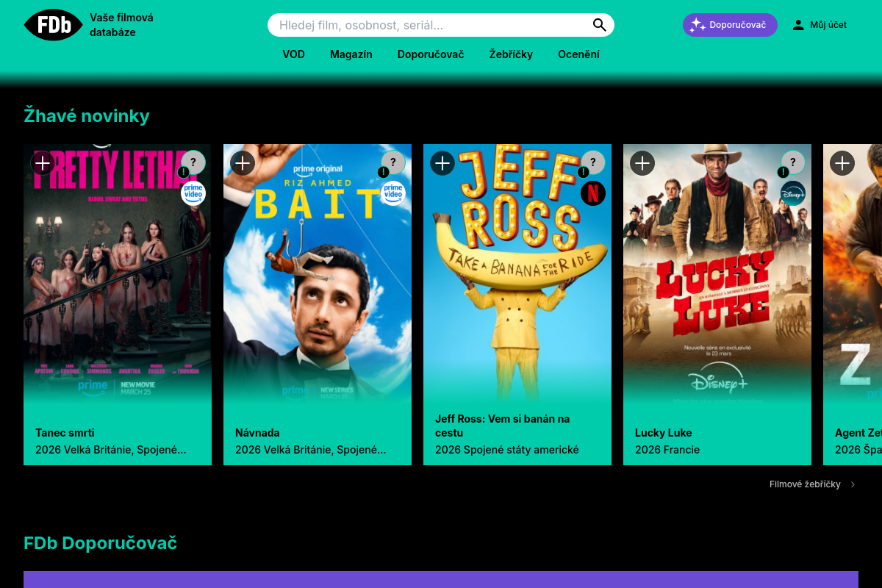Expand Filmové žebříčky chevron arrow
The height and width of the screenshot is (588, 882).
point(853,484)
